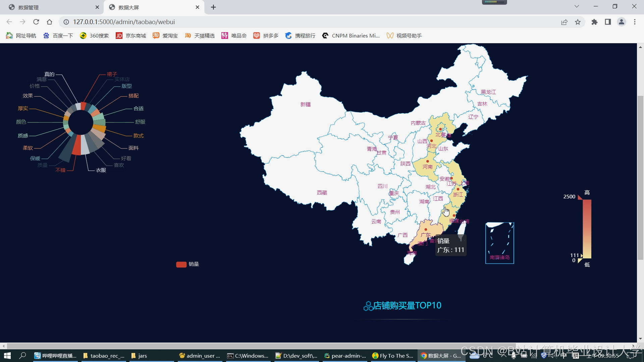Image resolution: width=644 pixels, height=362 pixels.
Task: Open the Chrome three-dot menu
Action: (x=635, y=22)
